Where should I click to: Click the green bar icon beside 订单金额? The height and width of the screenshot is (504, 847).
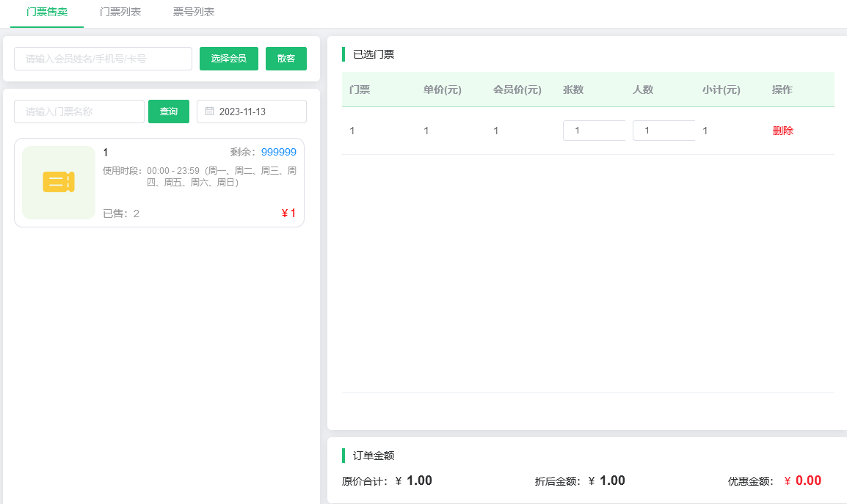(x=343, y=456)
